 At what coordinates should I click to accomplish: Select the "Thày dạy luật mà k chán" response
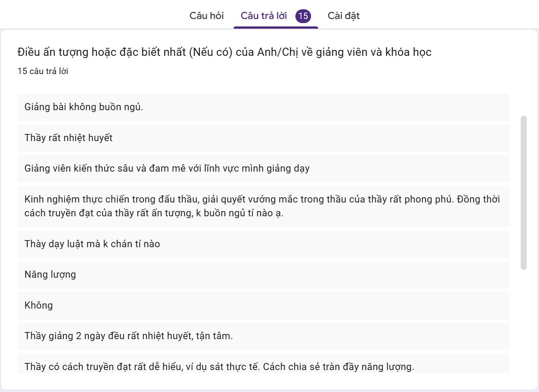tap(92, 244)
